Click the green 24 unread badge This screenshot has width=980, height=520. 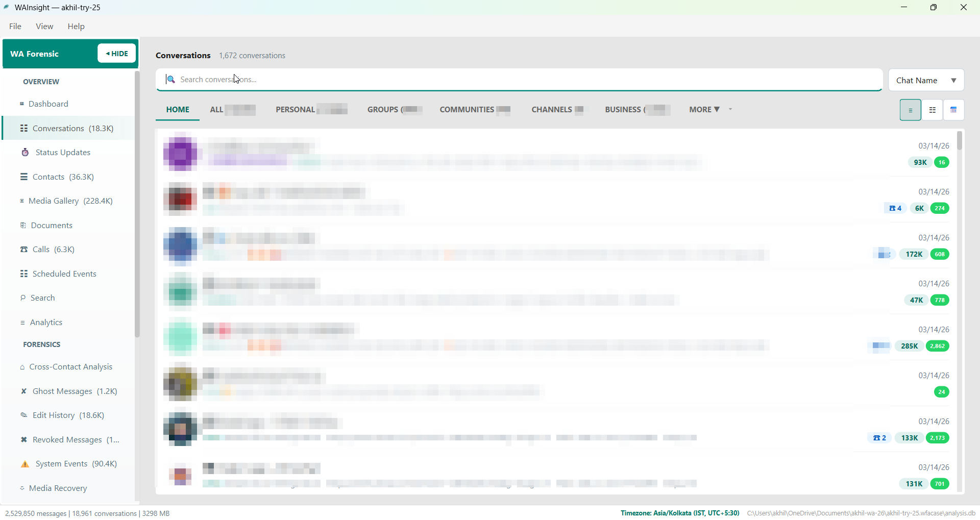coord(942,392)
